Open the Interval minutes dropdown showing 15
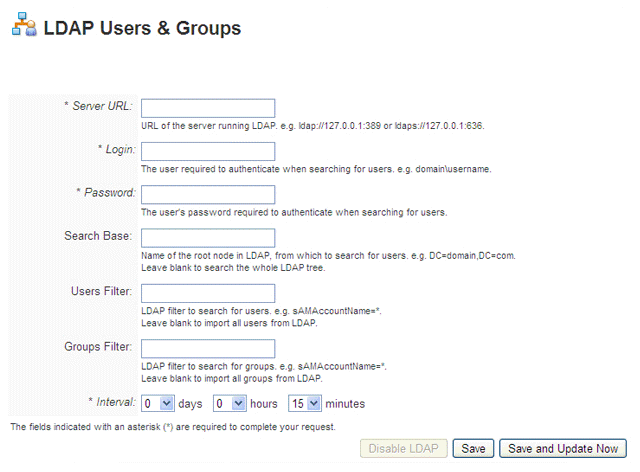640x472 pixels. click(305, 403)
